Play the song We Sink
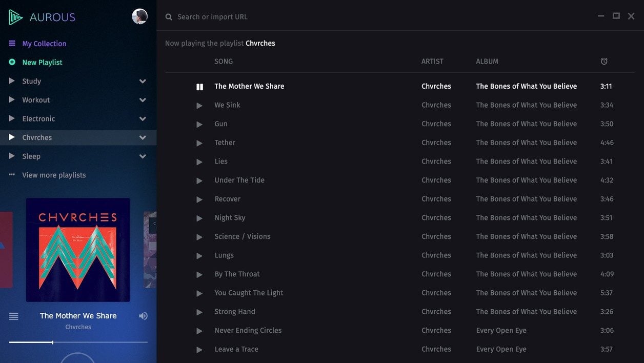This screenshot has height=363, width=644. pyautogui.click(x=199, y=106)
